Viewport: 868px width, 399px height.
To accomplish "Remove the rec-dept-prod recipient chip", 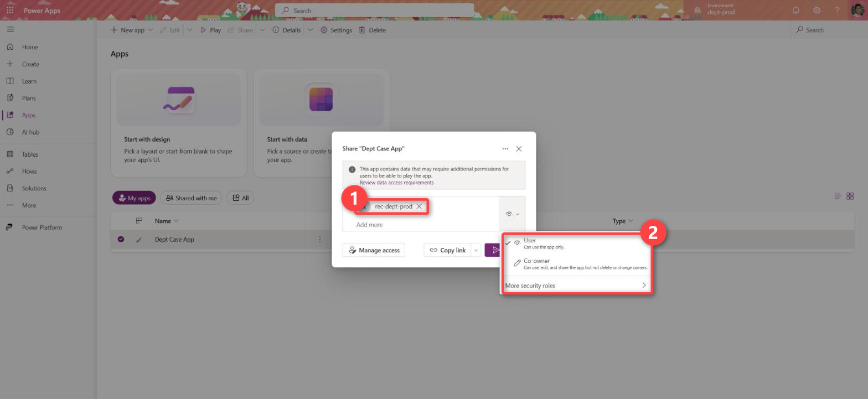I will pos(419,206).
